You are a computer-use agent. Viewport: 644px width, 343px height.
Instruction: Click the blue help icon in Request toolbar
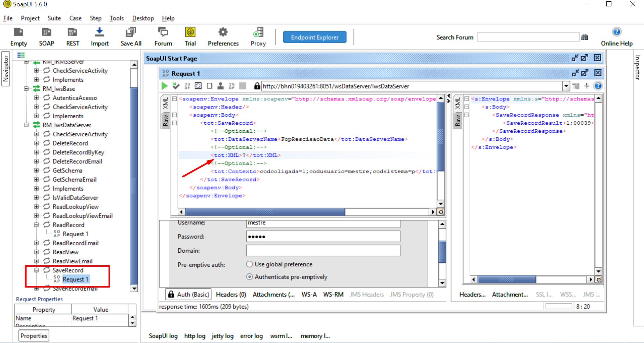(x=598, y=86)
